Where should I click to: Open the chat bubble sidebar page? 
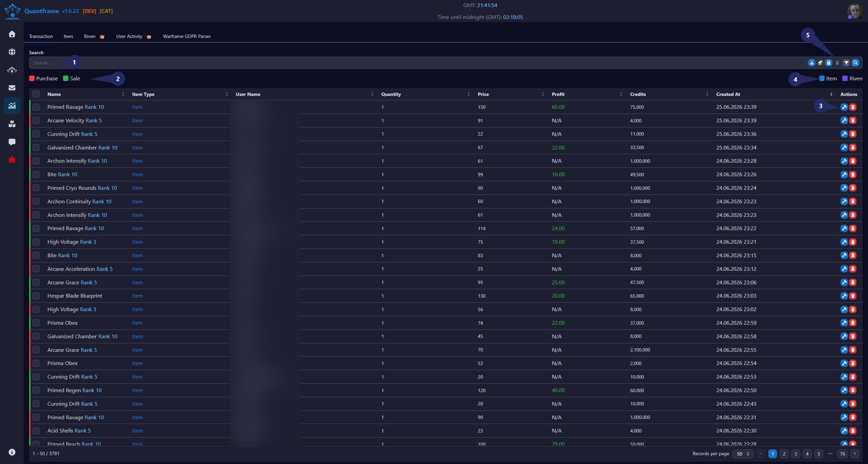pyautogui.click(x=12, y=142)
